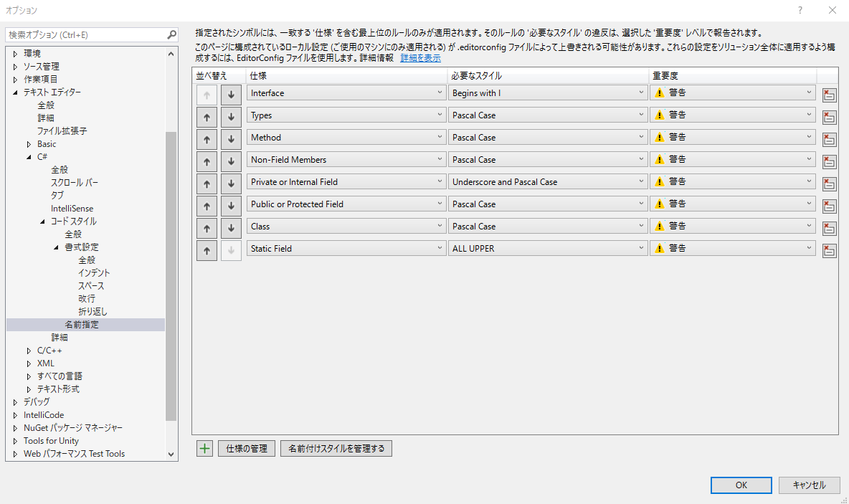Move the Class rule down
The image size is (849, 504).
pos(231,228)
